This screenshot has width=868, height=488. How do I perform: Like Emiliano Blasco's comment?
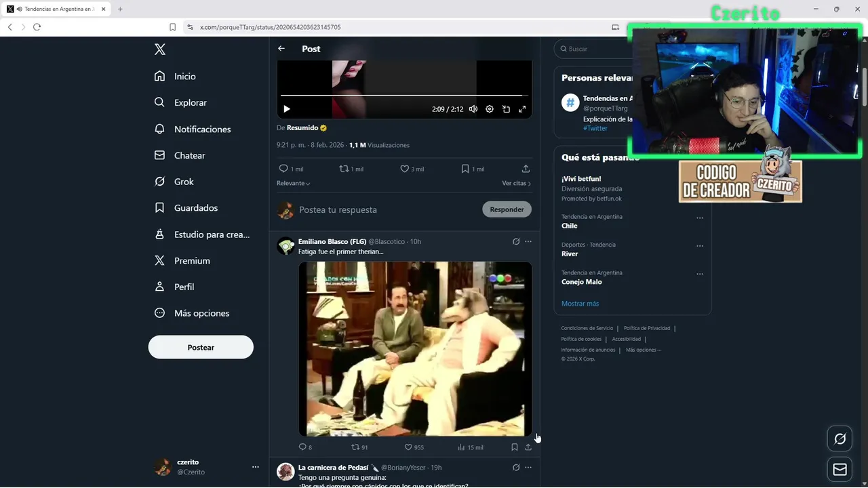408,447
